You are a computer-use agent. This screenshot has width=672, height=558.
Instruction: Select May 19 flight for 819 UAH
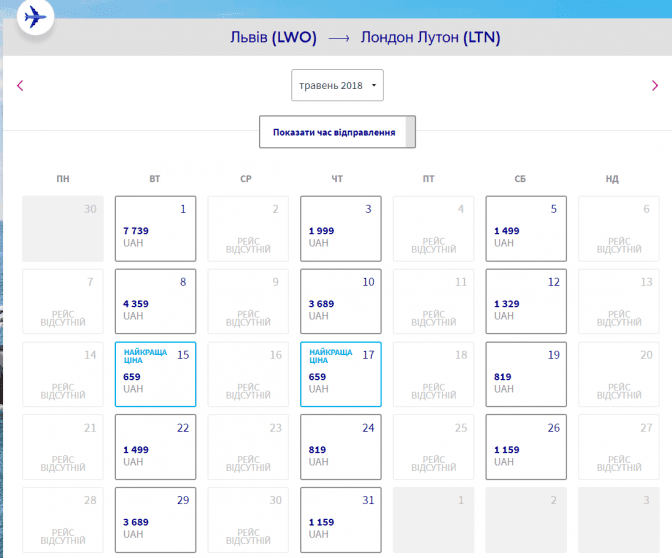(x=526, y=374)
